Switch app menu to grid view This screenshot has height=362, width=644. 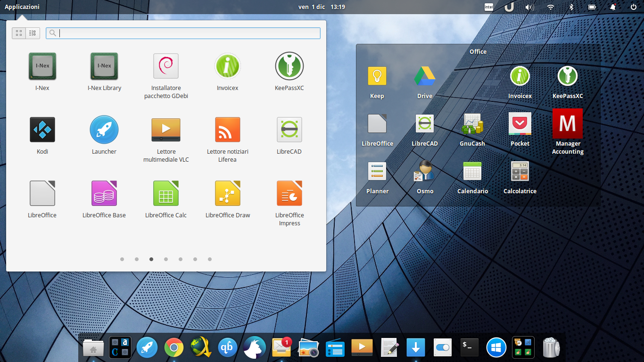pos(19,33)
